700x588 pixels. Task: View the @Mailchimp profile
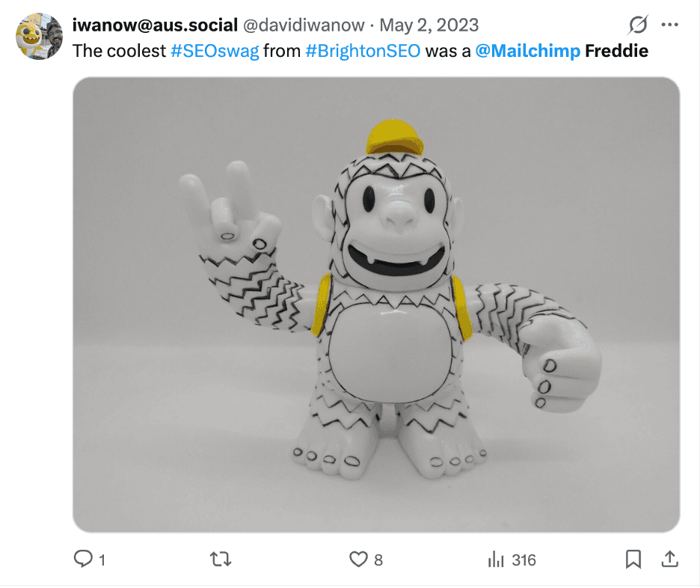point(528,51)
